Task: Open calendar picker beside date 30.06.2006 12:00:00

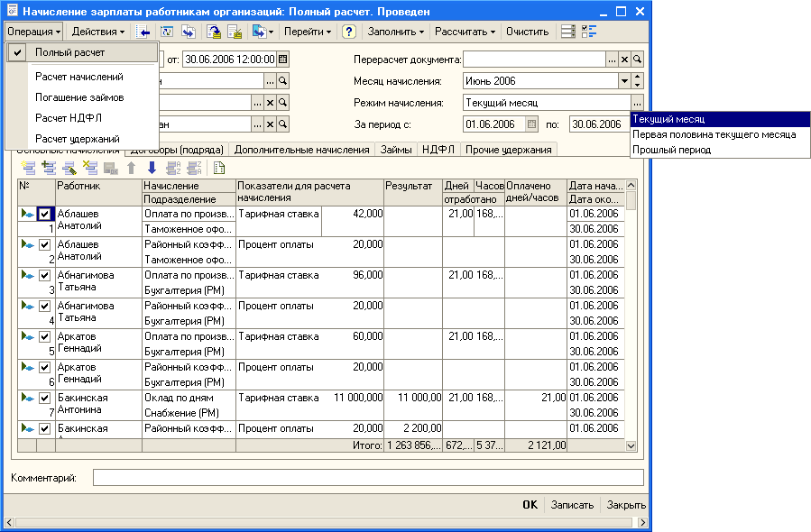Action: coord(283,60)
